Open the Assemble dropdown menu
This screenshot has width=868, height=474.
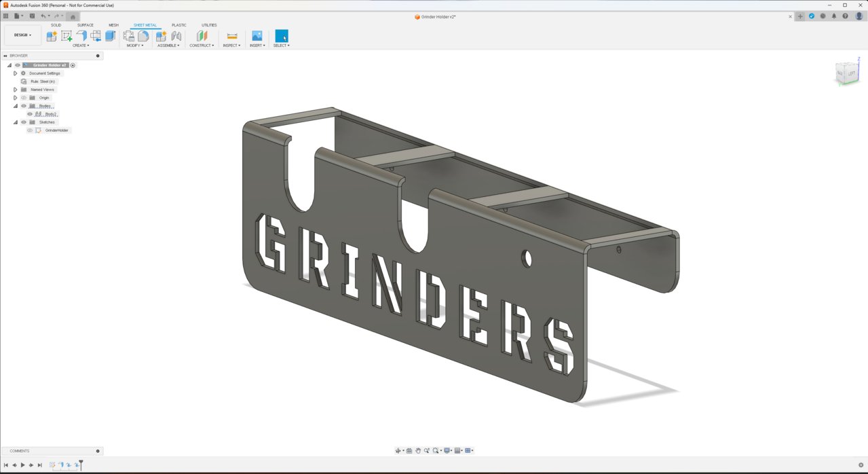(x=168, y=45)
